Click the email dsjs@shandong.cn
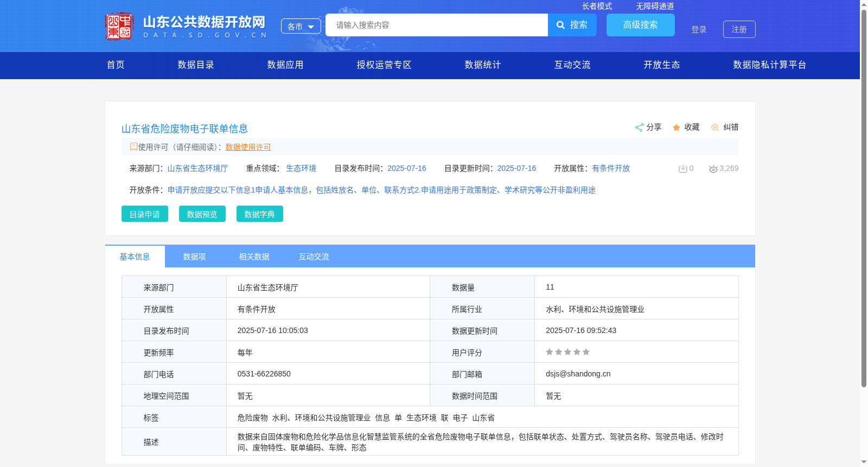The height and width of the screenshot is (467, 868). tap(578, 374)
